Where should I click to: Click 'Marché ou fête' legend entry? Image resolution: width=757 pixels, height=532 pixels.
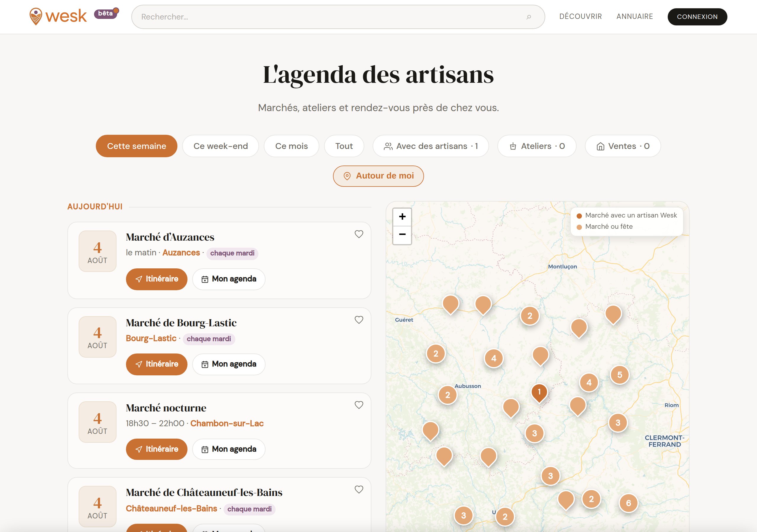pos(605,227)
